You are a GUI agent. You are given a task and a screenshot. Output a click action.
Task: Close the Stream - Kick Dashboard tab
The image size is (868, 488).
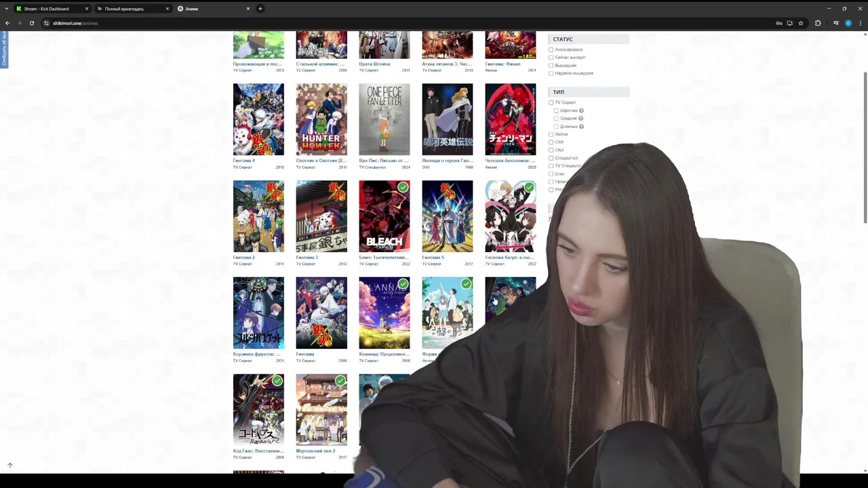[87, 9]
